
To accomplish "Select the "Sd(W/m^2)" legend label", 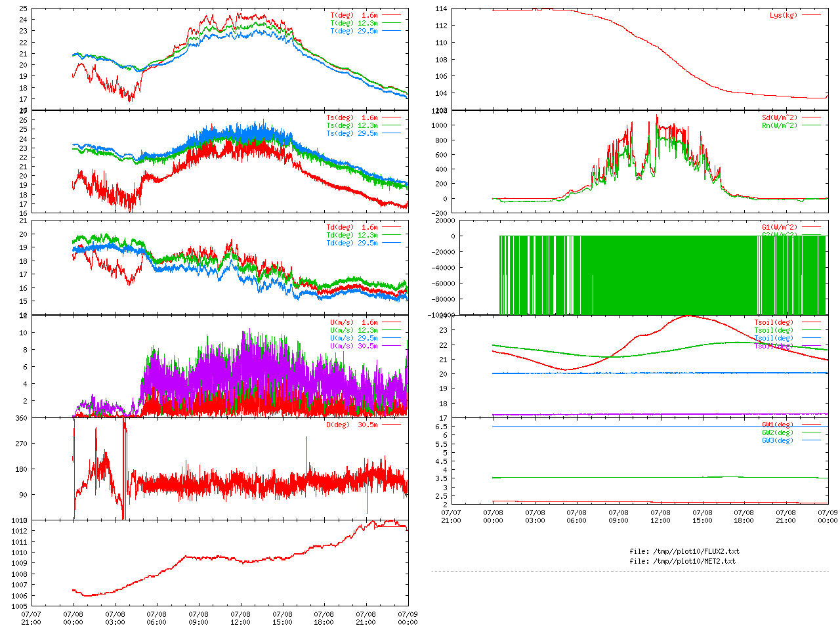I will [x=780, y=117].
